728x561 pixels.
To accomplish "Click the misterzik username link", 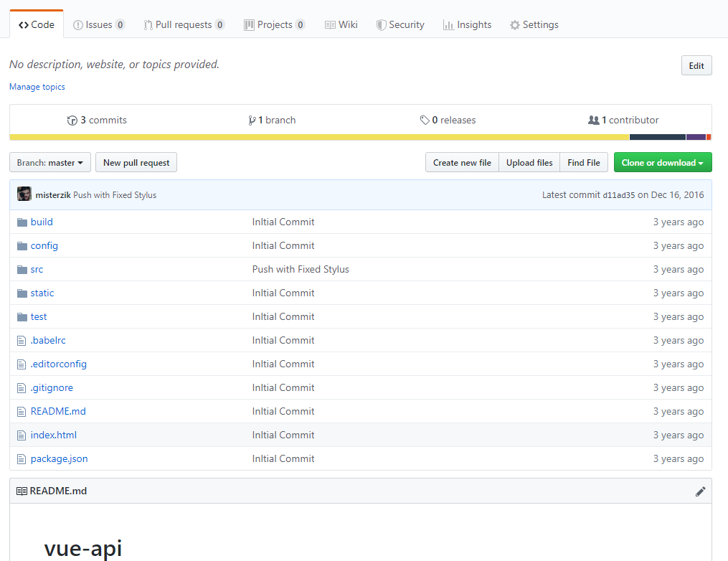I will 53,195.
